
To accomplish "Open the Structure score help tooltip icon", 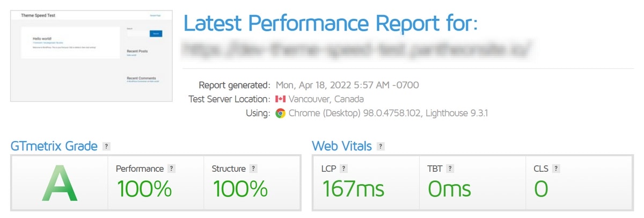I will (254, 169).
